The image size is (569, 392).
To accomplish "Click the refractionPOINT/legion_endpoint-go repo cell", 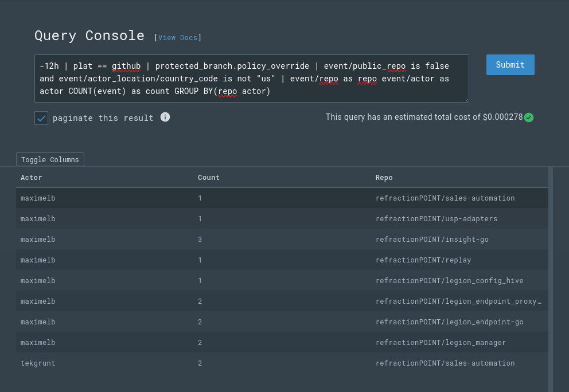I will click(x=449, y=322).
